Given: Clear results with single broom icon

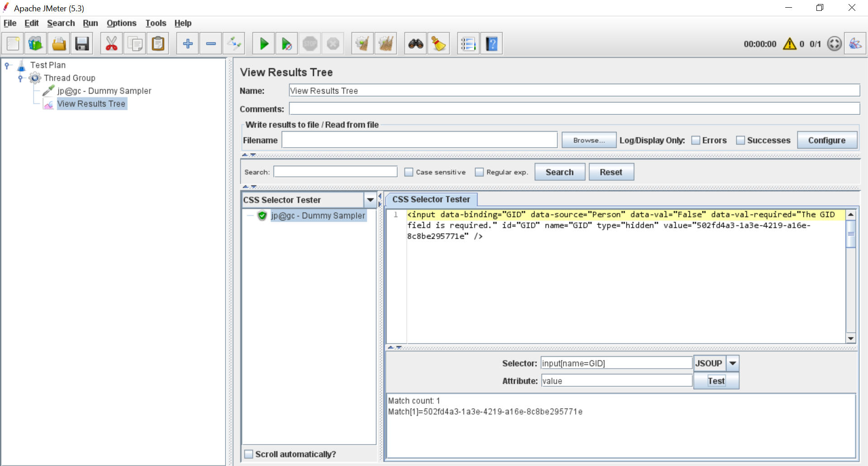Looking at the screenshot, I should [x=362, y=44].
